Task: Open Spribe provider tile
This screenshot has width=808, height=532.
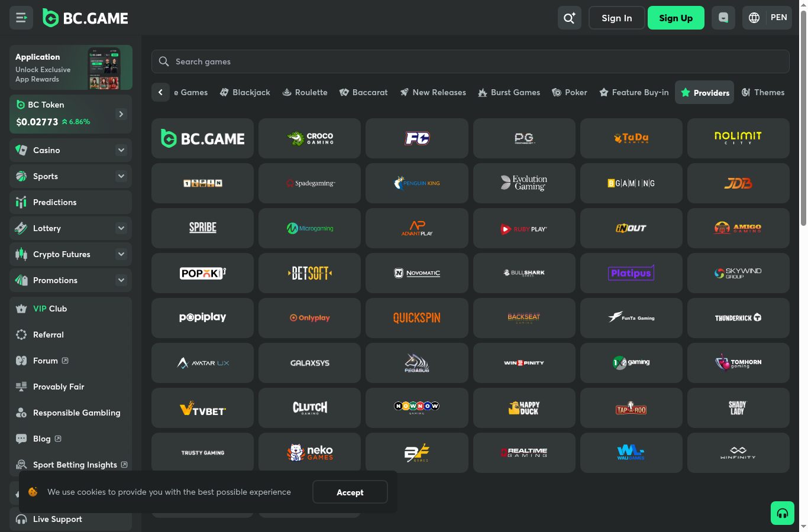Action: (x=202, y=228)
